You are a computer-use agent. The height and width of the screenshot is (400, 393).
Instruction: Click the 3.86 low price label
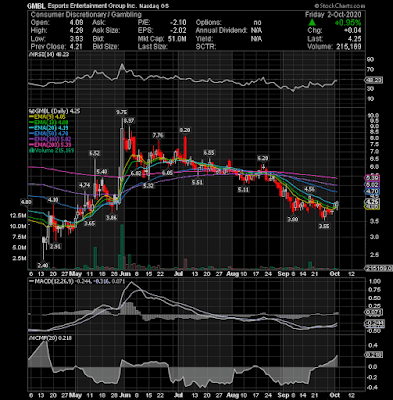point(111,218)
